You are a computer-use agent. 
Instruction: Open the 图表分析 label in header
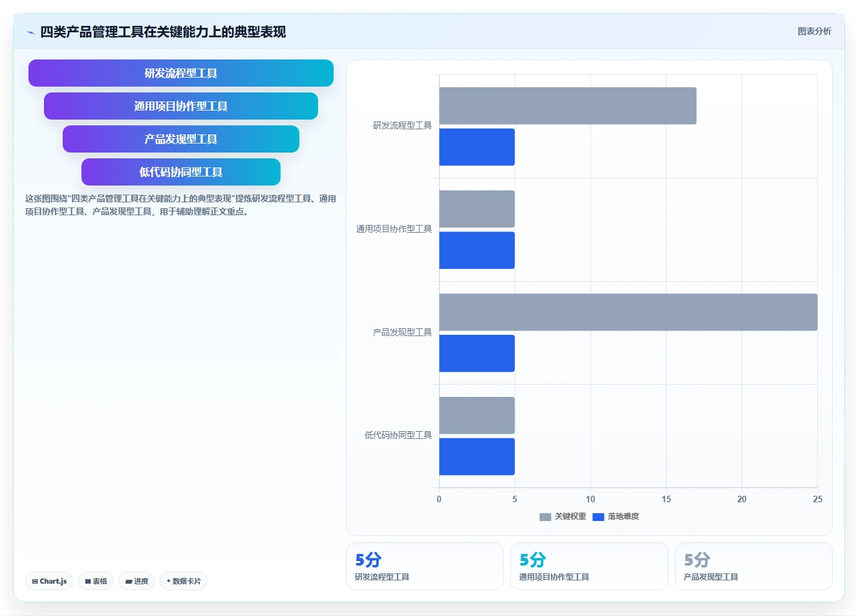click(x=814, y=31)
